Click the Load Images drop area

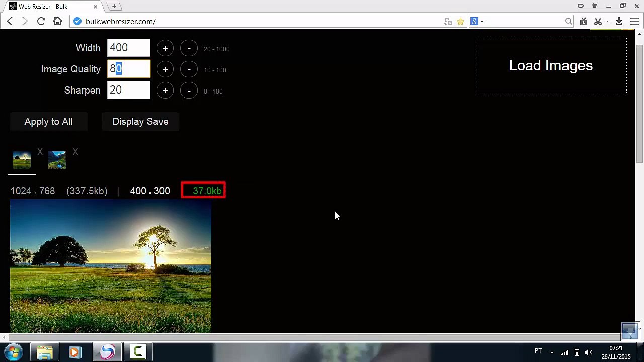pos(551,65)
